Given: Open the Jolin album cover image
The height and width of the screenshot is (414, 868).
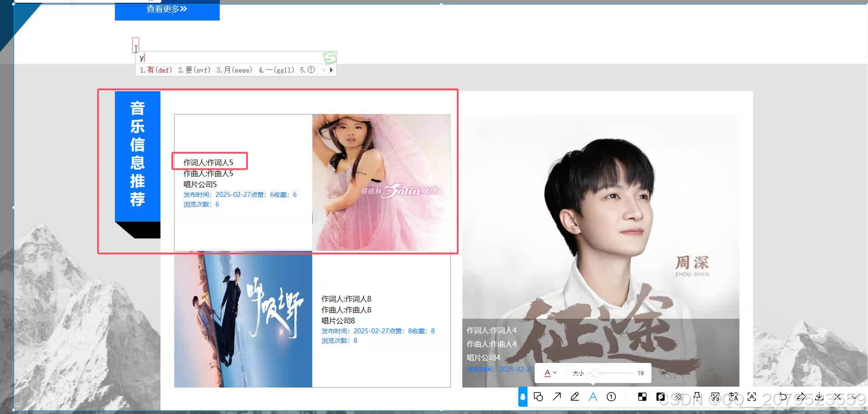Looking at the screenshot, I should [381, 182].
